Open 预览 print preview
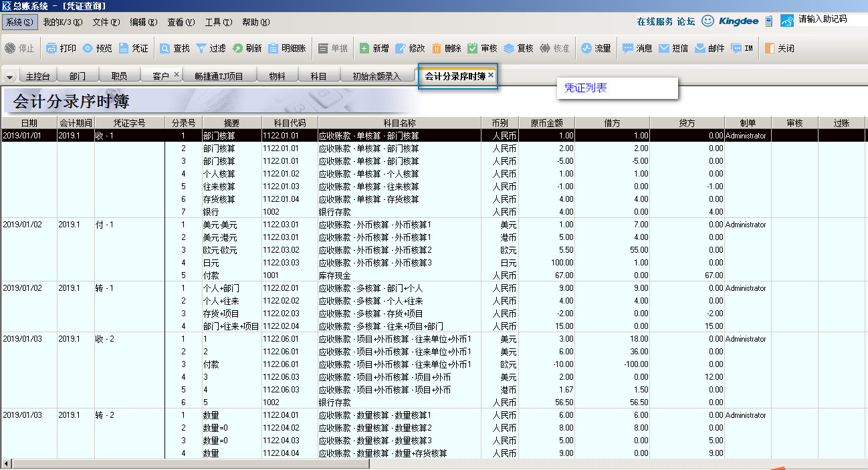Screen dimensions: 868x470 [88, 48]
